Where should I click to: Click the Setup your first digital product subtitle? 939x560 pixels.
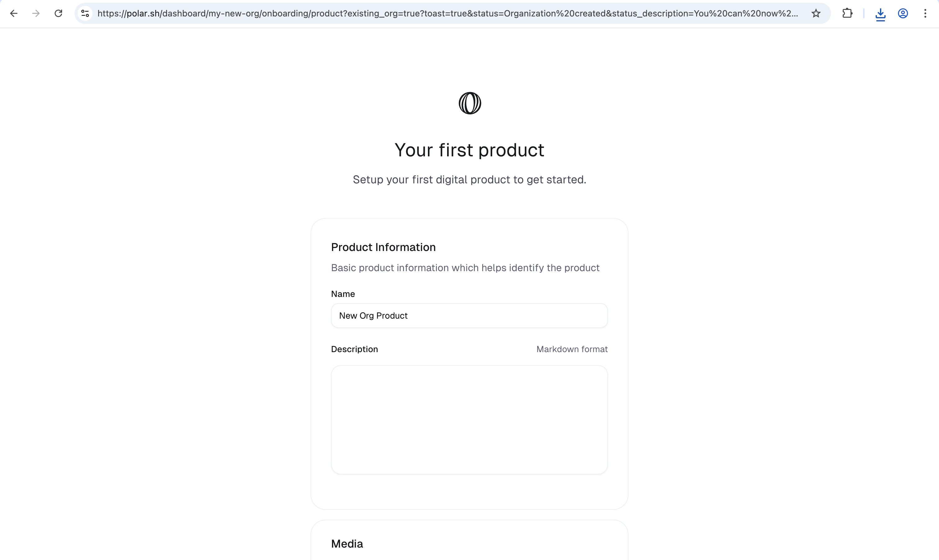pos(469,180)
